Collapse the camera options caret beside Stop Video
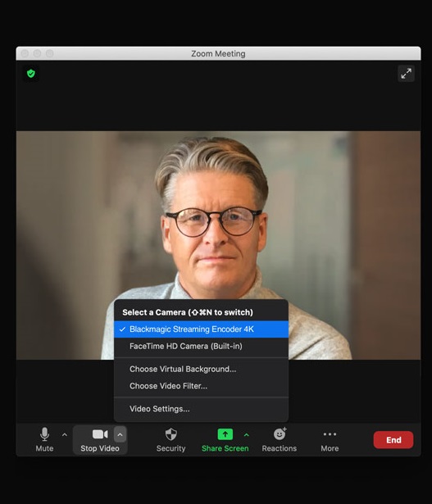Image resolution: width=432 pixels, height=504 pixels. (120, 434)
